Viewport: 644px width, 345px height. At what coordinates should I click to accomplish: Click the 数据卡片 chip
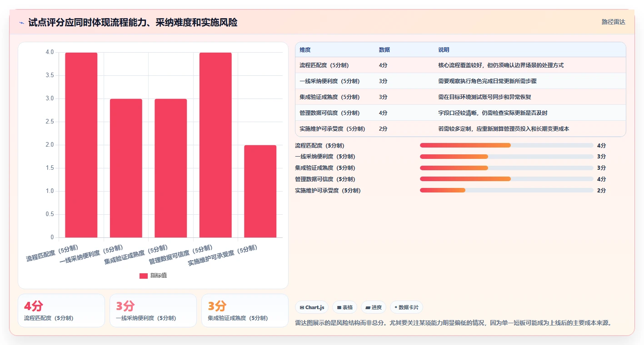[x=406, y=307]
